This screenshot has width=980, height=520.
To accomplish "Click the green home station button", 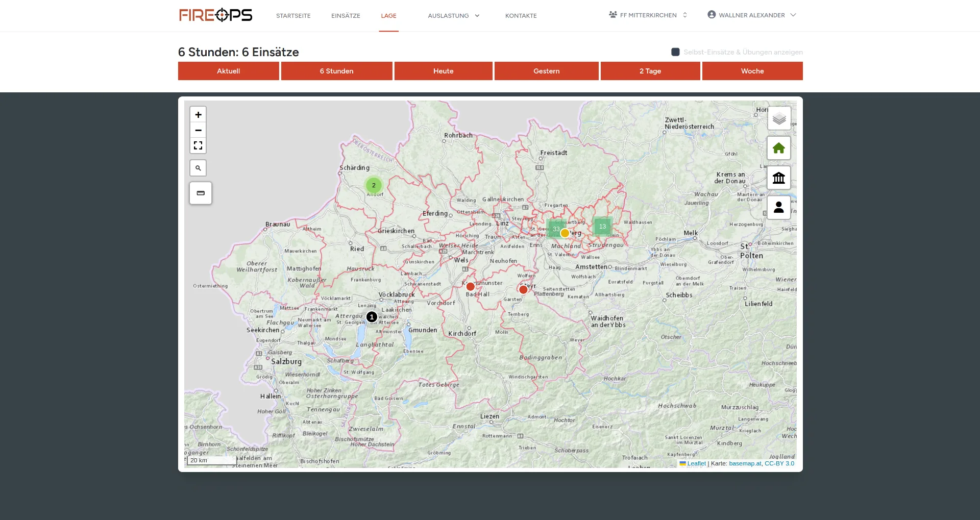I will click(779, 148).
